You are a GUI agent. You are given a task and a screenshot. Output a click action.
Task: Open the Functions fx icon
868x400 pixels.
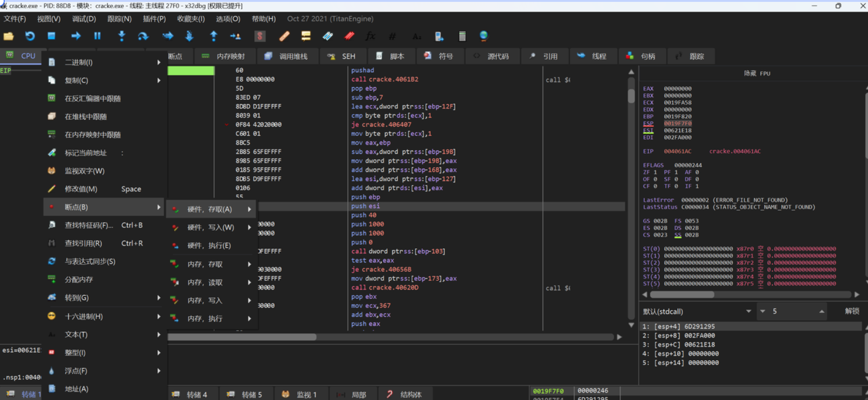[371, 36]
